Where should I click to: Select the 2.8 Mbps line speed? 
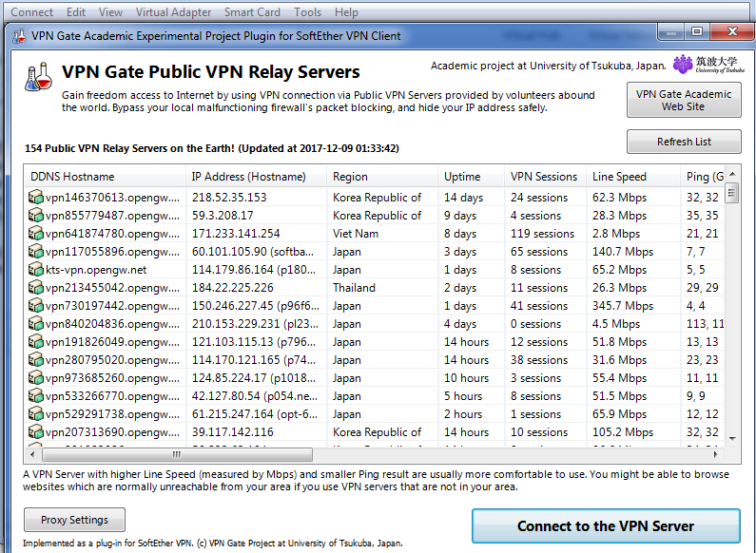pos(616,234)
